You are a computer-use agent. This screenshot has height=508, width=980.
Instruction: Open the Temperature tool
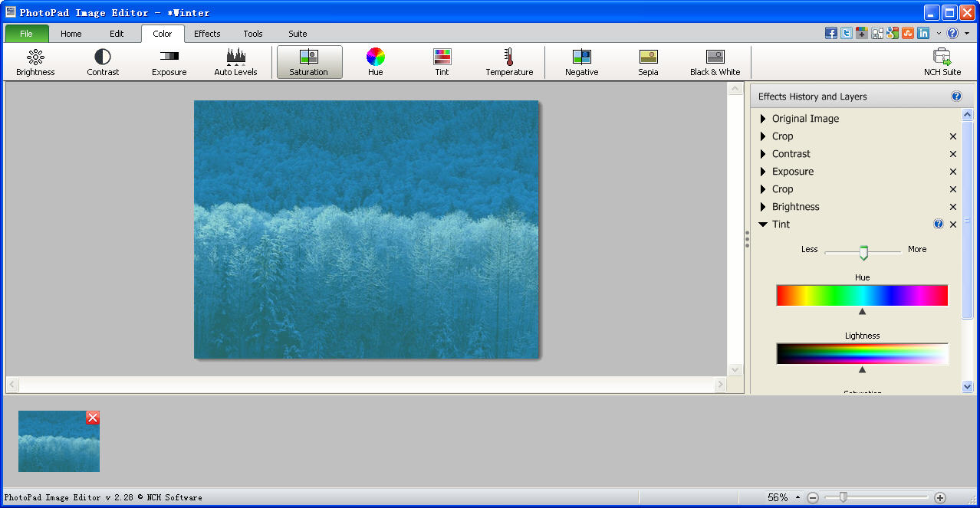tap(509, 62)
